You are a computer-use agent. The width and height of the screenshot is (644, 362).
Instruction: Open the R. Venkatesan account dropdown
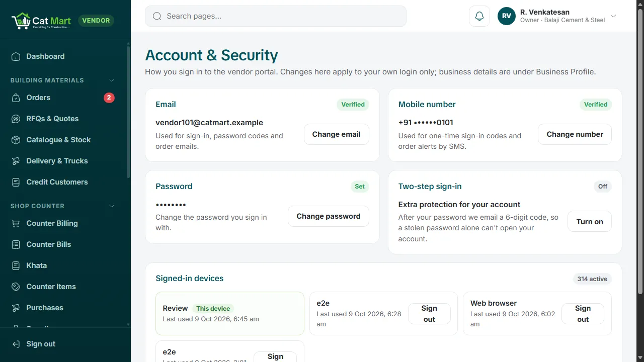557,16
